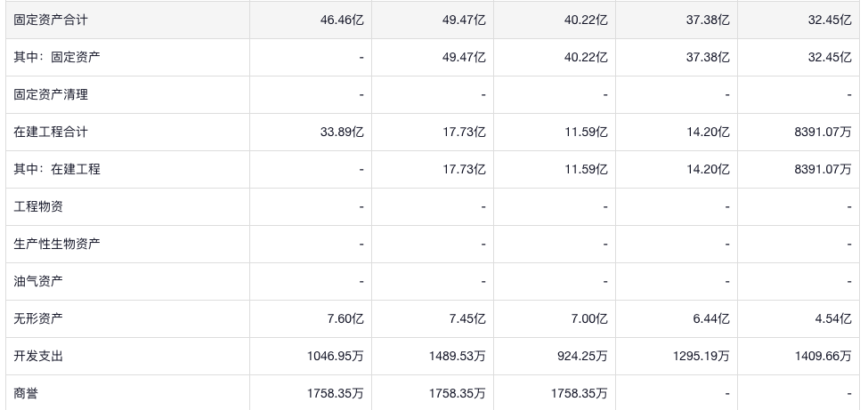This screenshot has height=410, width=868.
Task: Select the 6.44亿 value in 无形资产 row
Action: pyautogui.click(x=711, y=318)
